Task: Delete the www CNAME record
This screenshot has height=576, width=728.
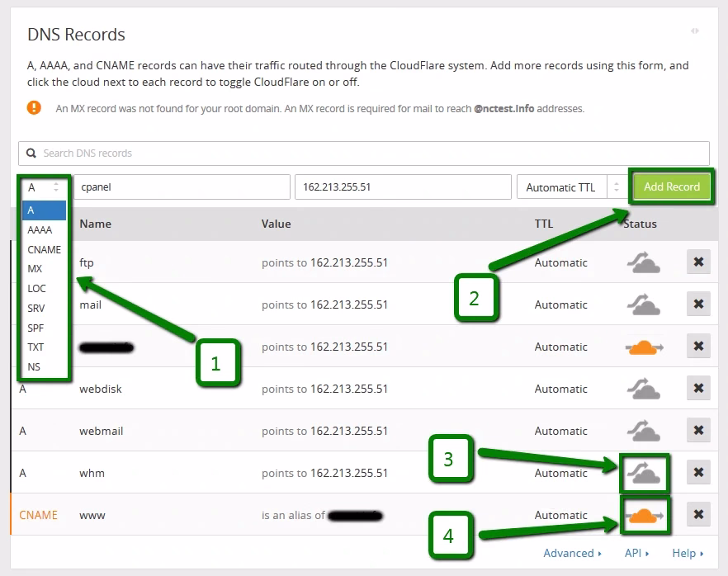Action: point(698,514)
